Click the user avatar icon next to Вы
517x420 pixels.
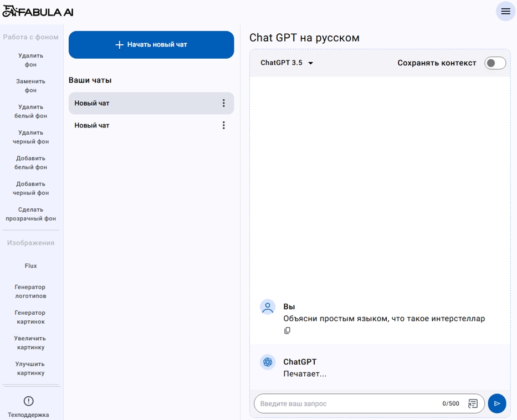[268, 307]
